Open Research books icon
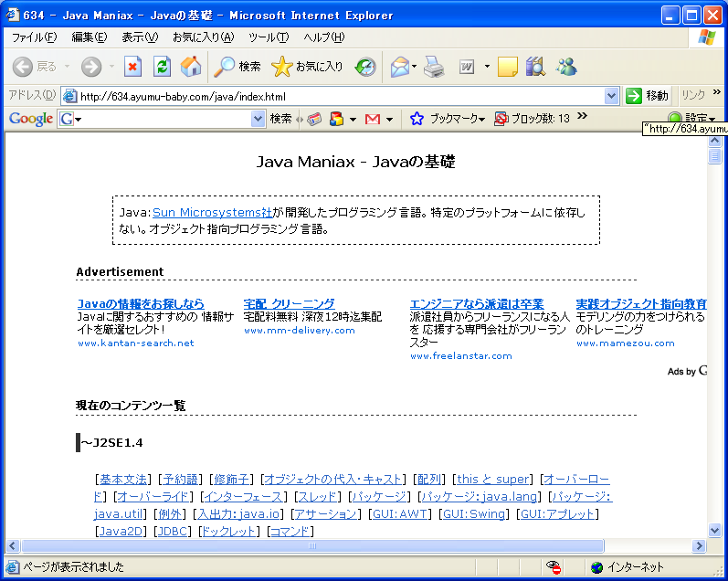The height and width of the screenshot is (581, 728). 535,67
